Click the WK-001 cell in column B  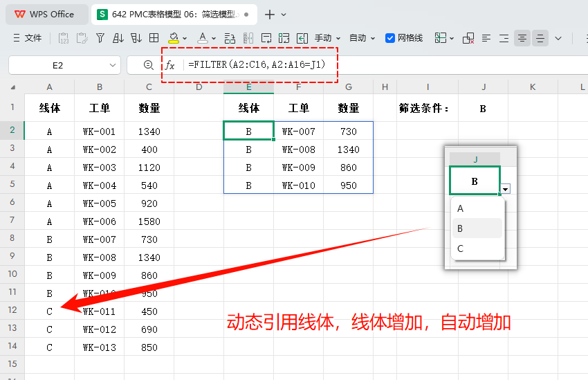[100, 132]
